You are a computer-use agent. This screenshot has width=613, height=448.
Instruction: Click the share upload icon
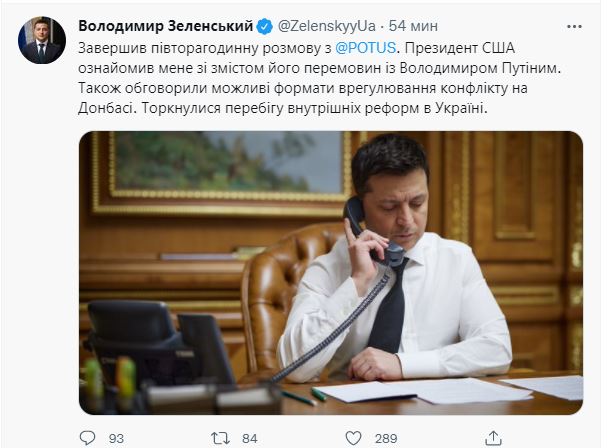(493, 437)
